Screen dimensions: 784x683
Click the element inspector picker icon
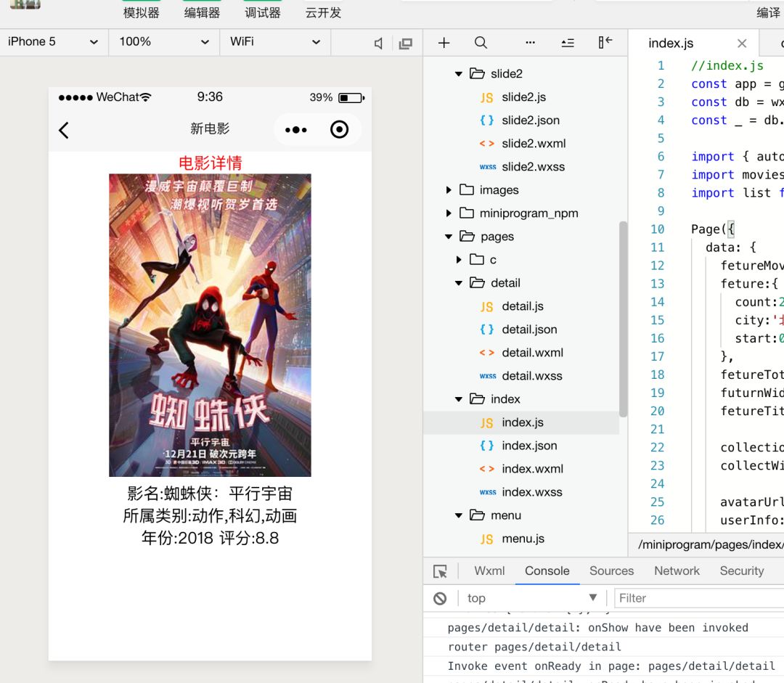tap(440, 571)
